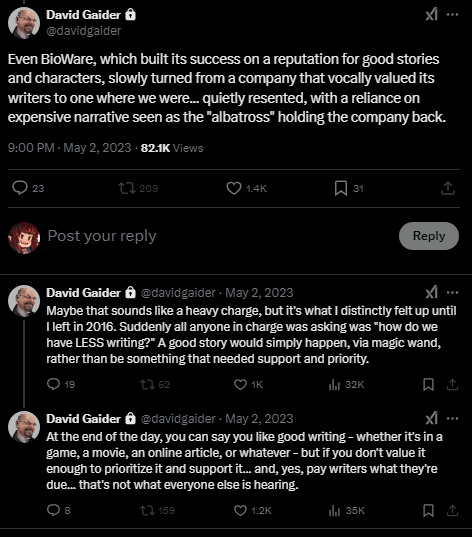Open replies on the tweet with 8 comments
The width and height of the screenshot is (472, 537).
coord(53,510)
